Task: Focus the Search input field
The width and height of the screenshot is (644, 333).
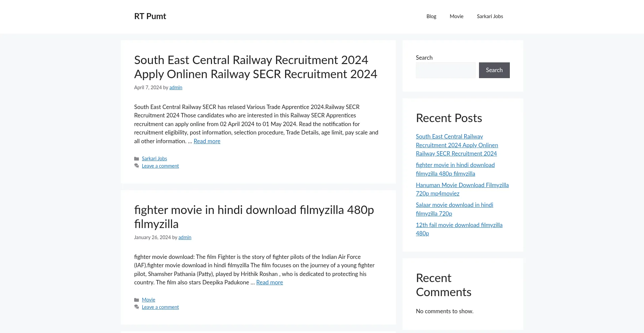Action: [x=445, y=70]
